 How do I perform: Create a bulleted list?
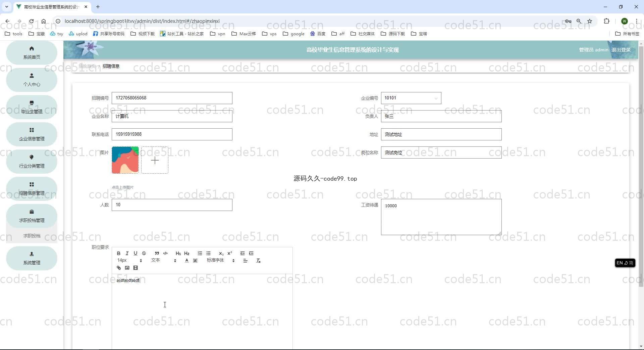(208, 253)
